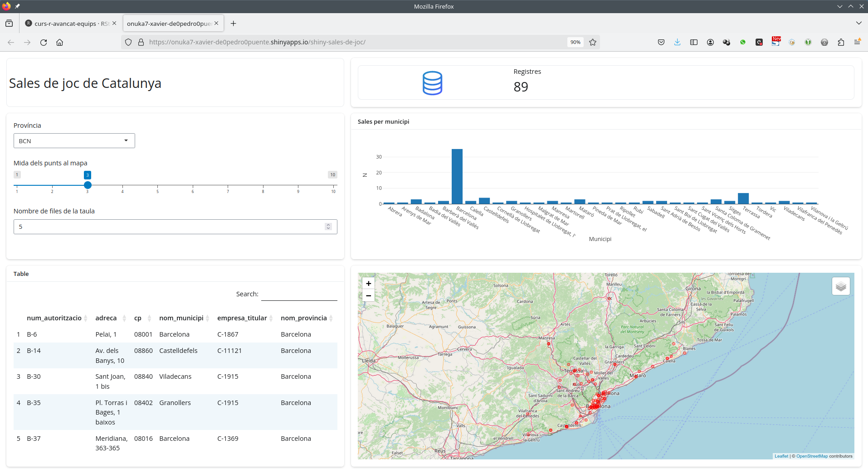Open the Leaflet attribution link
This screenshot has width=868, height=473.
(781, 456)
